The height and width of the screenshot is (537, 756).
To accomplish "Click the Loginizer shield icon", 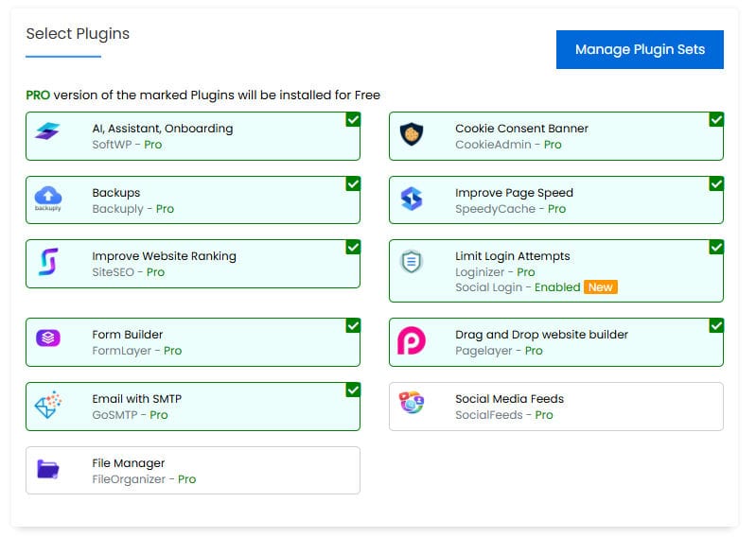I will pos(412,262).
